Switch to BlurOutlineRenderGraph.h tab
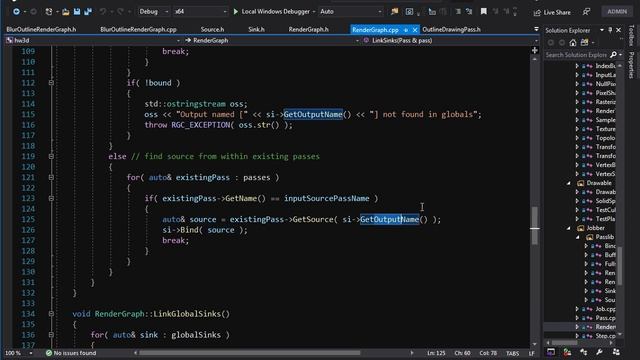Screen dimensions: 640x360 (41, 29)
